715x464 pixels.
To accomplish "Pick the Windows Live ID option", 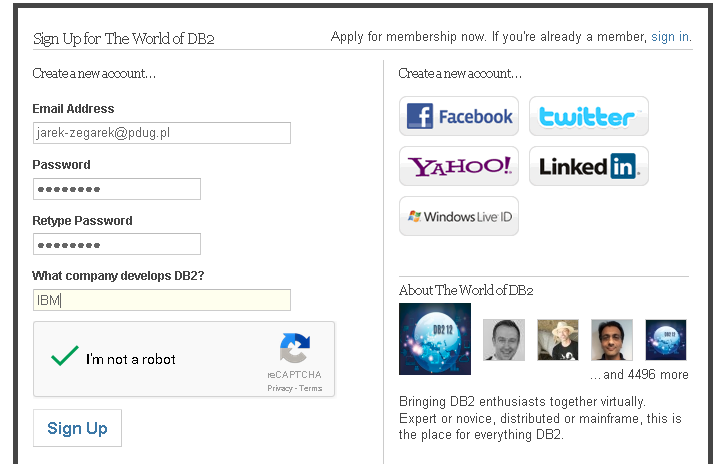I will 459,217.
